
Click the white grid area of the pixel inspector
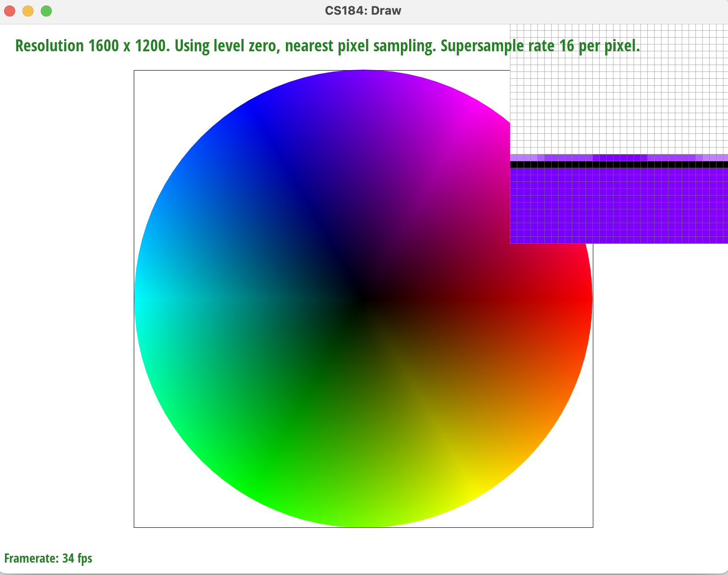[x=619, y=89]
